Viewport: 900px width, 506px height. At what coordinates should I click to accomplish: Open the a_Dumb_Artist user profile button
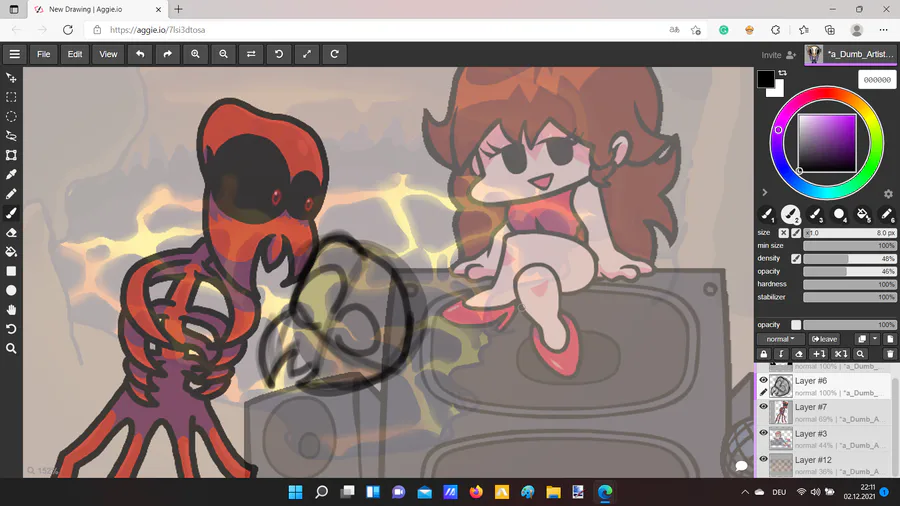pyautogui.click(x=850, y=54)
